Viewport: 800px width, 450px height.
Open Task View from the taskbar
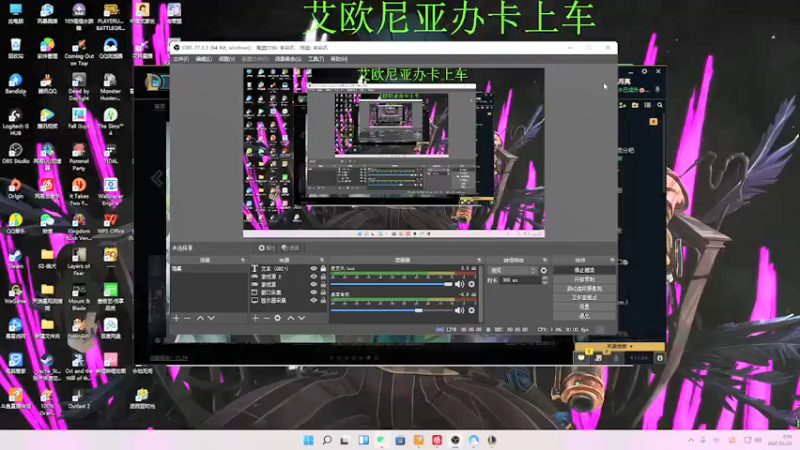point(345,440)
